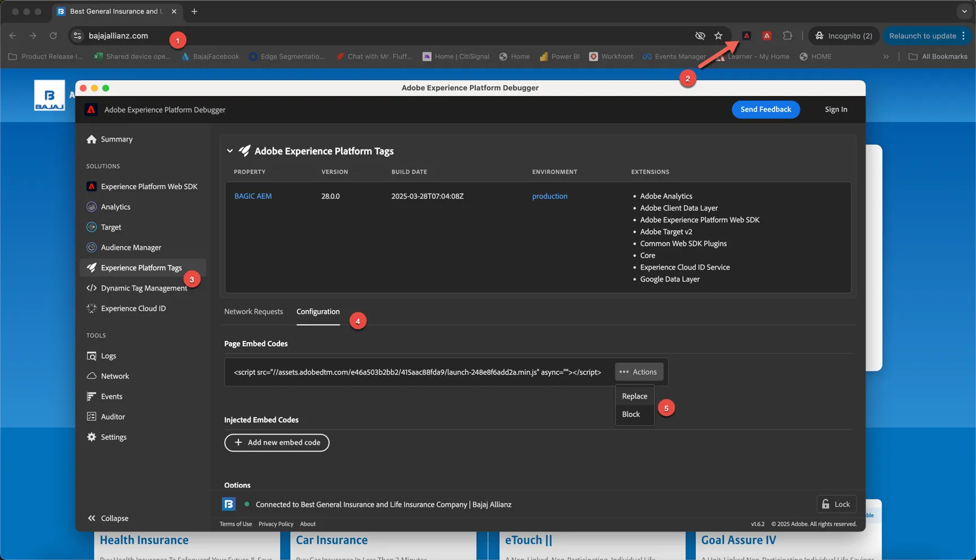This screenshot has width=976, height=560.
Task: Click the Lock button
Action: [x=836, y=504]
